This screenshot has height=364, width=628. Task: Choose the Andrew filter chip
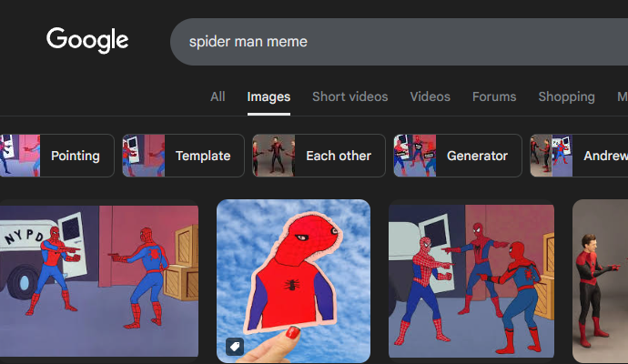[579, 156]
